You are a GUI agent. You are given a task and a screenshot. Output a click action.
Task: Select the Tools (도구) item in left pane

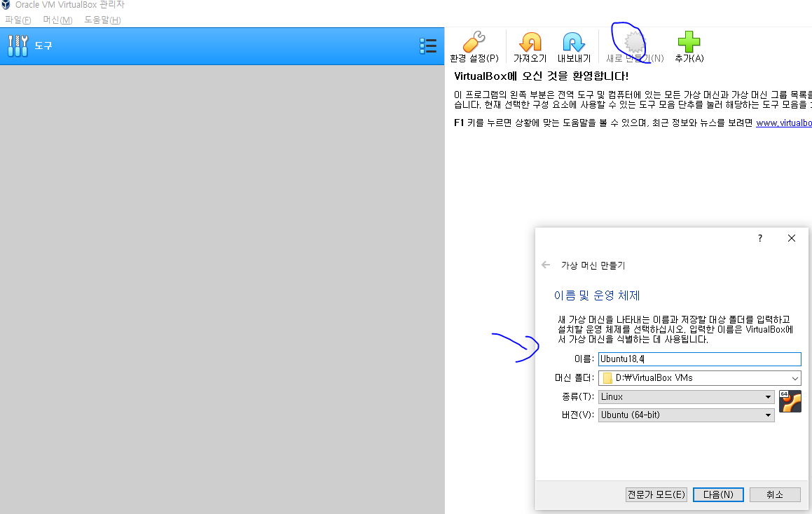point(222,46)
